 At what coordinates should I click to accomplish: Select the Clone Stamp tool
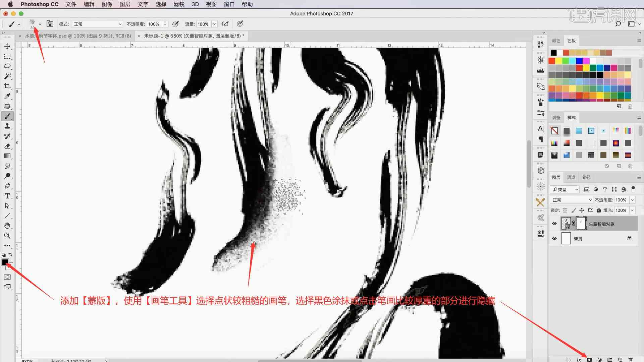7,126
